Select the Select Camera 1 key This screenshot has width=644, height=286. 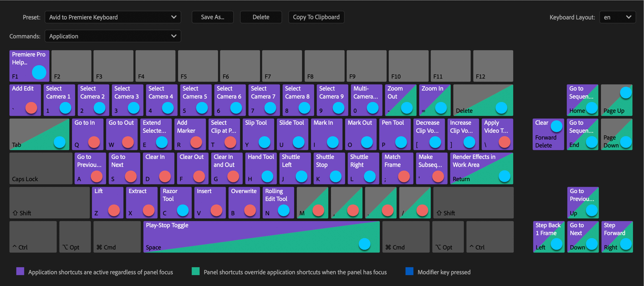click(x=59, y=100)
